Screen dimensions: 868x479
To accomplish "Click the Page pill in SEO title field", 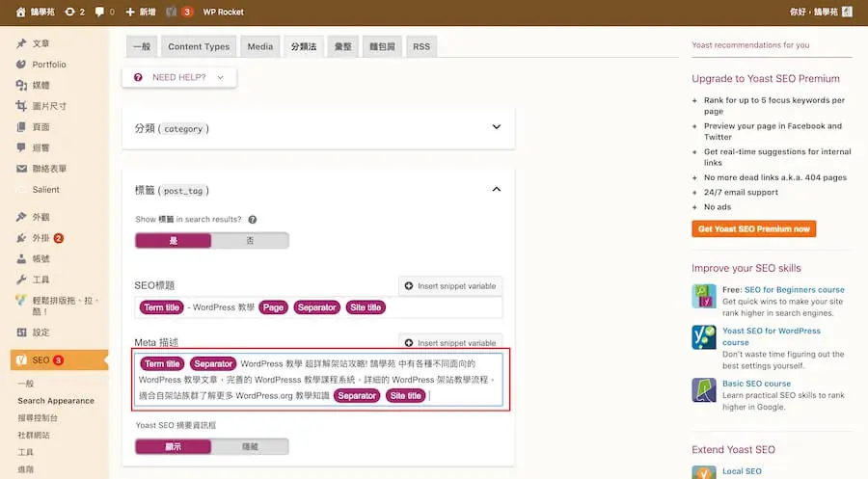I will click(x=273, y=307).
